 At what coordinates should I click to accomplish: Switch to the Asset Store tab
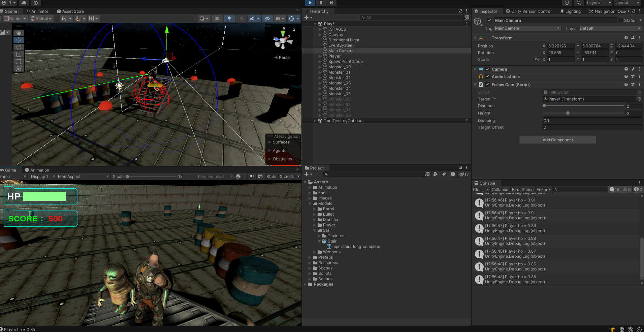tap(70, 11)
